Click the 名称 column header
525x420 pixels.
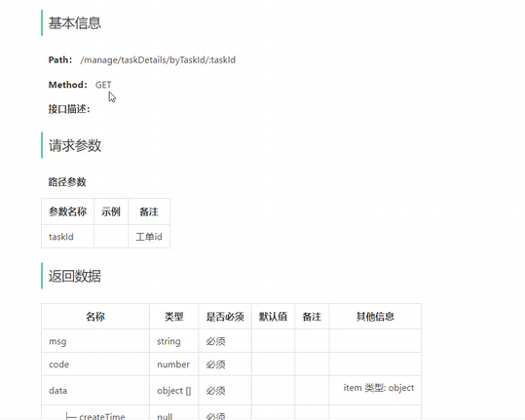point(95,317)
